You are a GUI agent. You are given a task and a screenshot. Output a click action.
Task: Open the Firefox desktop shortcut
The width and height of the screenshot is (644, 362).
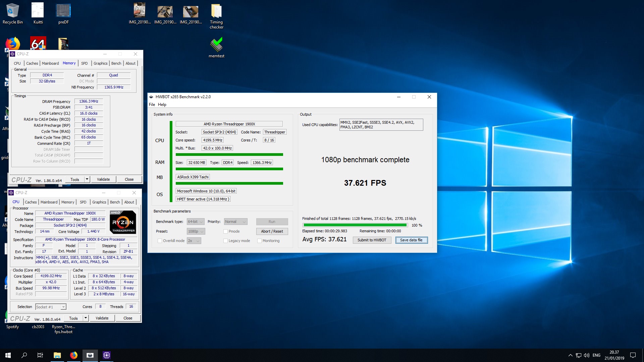[13, 44]
